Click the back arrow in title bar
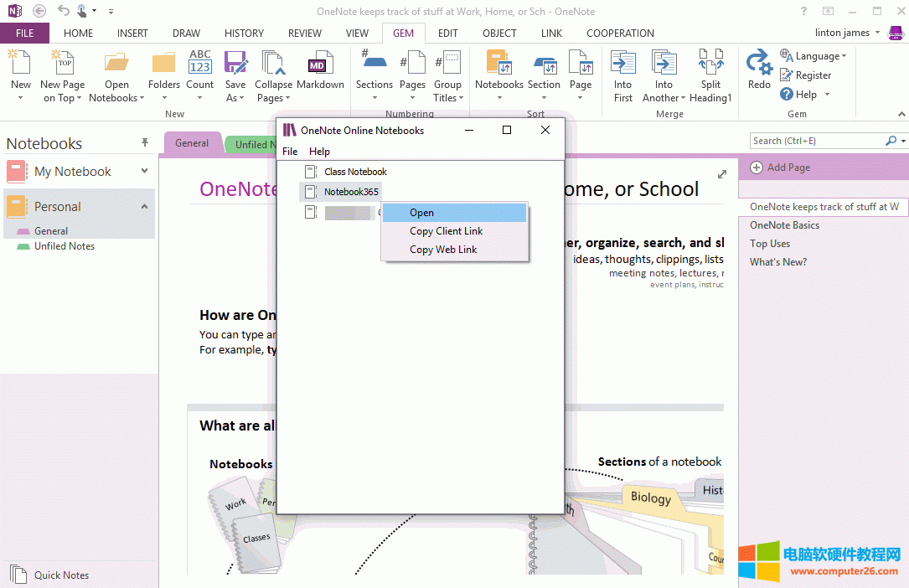909x588 pixels. pyautogui.click(x=39, y=11)
